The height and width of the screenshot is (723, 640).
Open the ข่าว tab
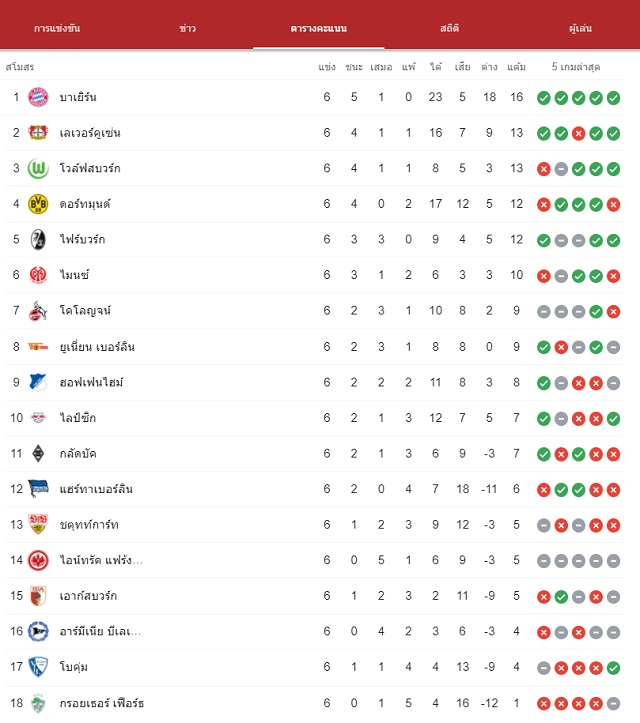tap(187, 28)
